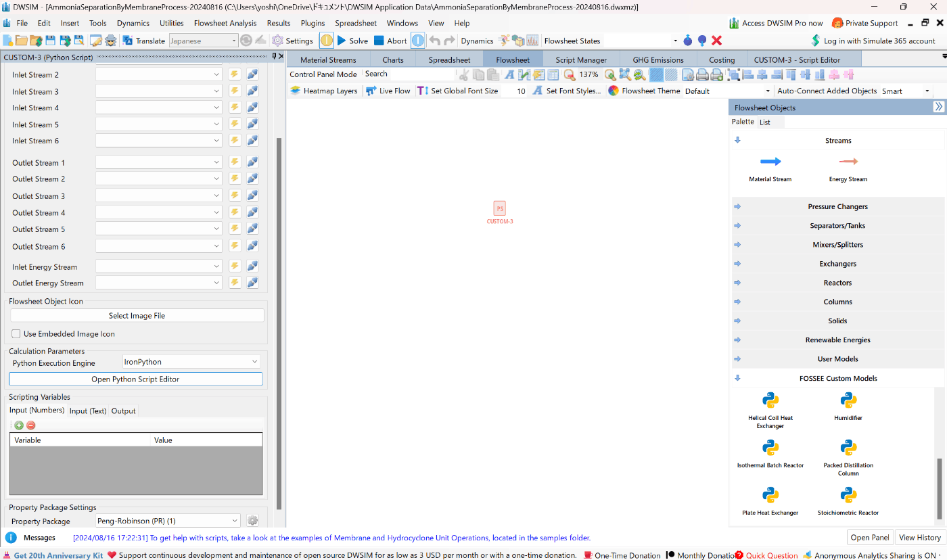The image size is (947, 560).
Task: Enable Use Embedded Image Icon checkbox
Action: click(16, 333)
